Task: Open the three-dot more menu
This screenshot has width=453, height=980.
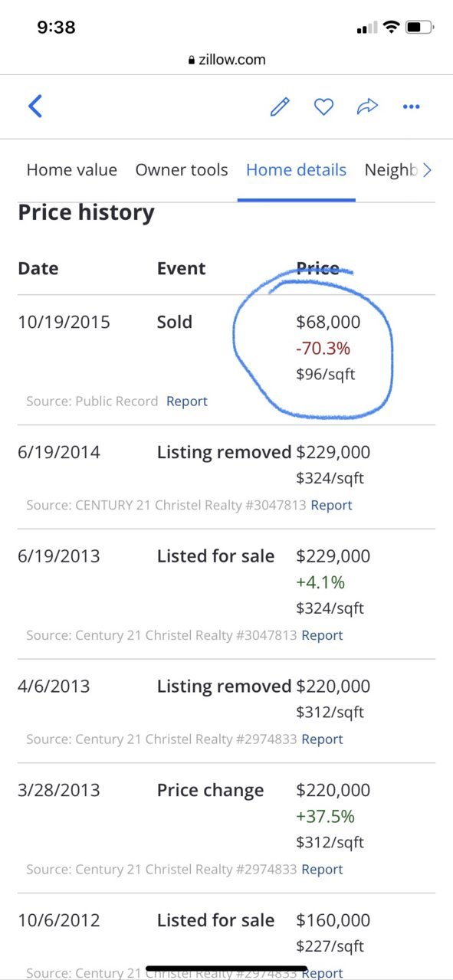Action: (x=412, y=107)
